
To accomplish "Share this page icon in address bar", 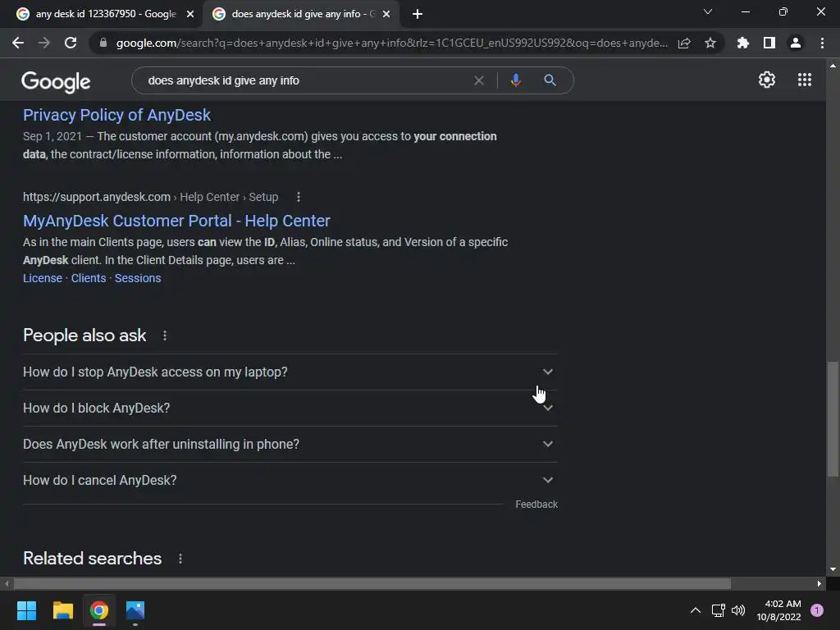I will pyautogui.click(x=684, y=43).
